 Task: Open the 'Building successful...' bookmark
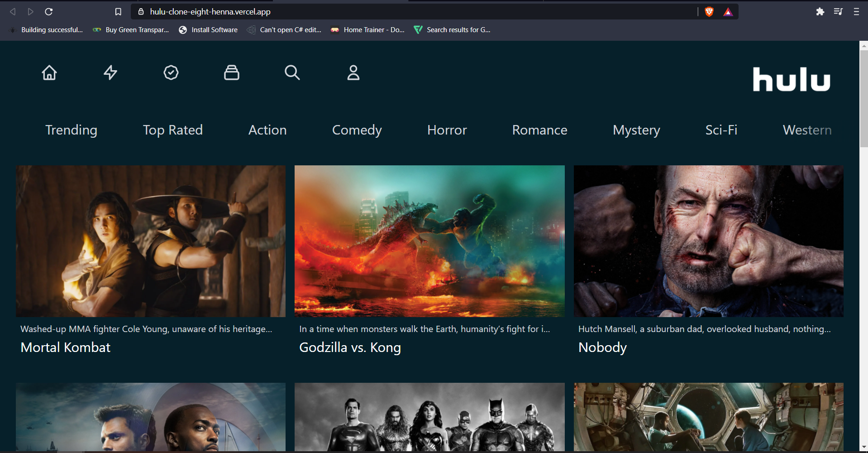46,30
